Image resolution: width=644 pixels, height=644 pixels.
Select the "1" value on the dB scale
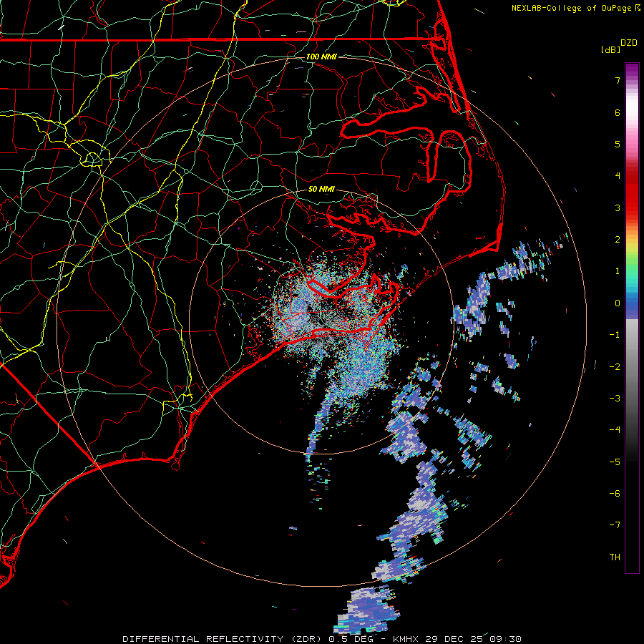click(x=618, y=271)
